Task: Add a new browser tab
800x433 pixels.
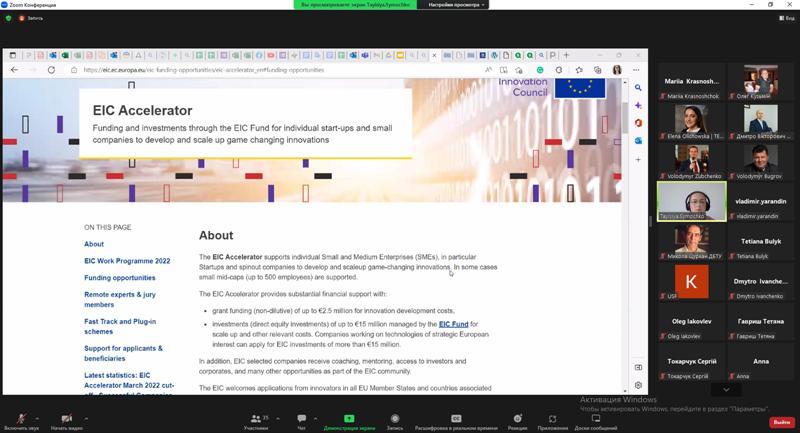Action: coord(566,55)
